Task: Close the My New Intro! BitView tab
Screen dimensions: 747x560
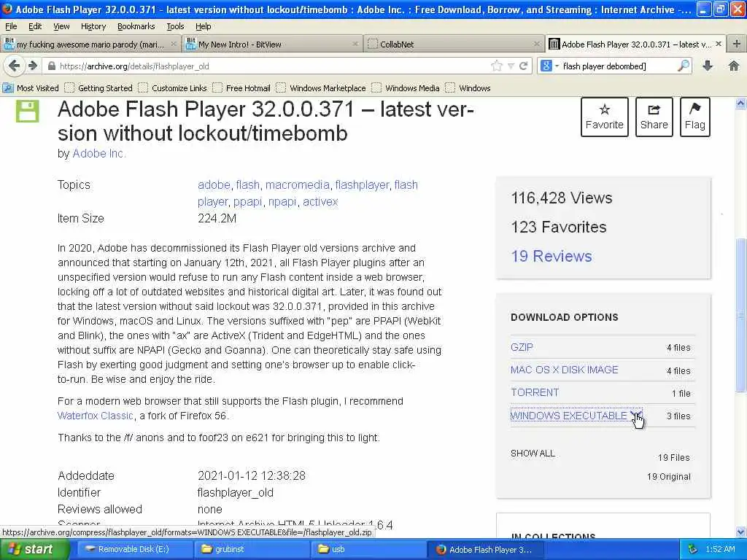Action: (355, 44)
